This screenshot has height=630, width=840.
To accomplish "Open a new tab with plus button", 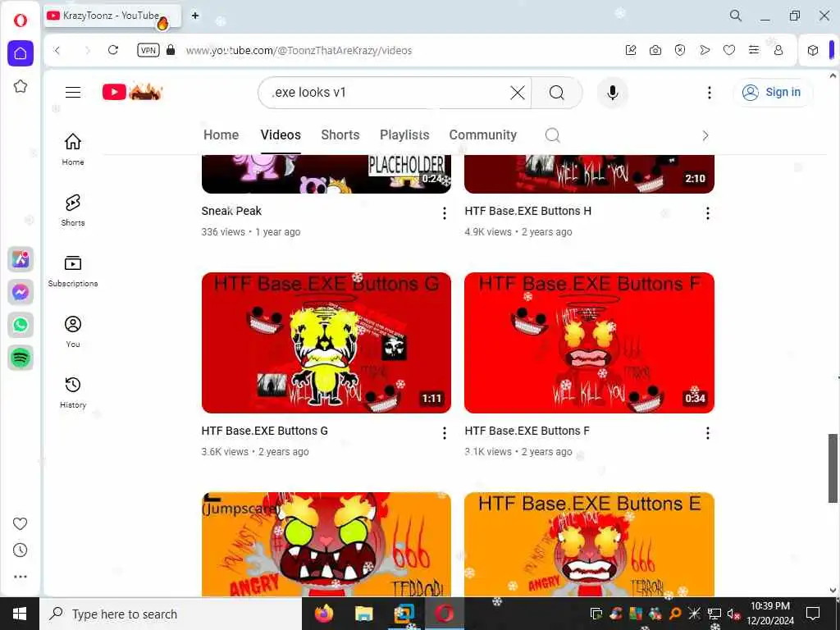I will 195,16.
